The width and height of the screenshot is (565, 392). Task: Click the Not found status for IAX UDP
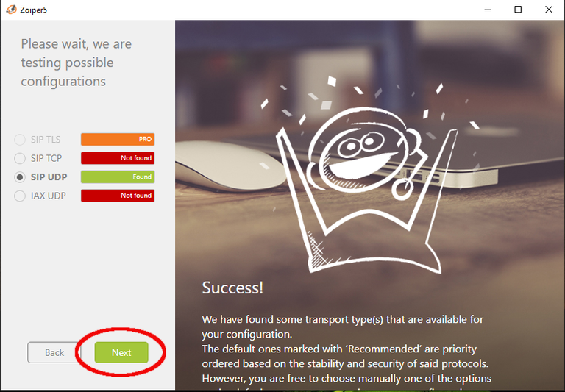118,196
